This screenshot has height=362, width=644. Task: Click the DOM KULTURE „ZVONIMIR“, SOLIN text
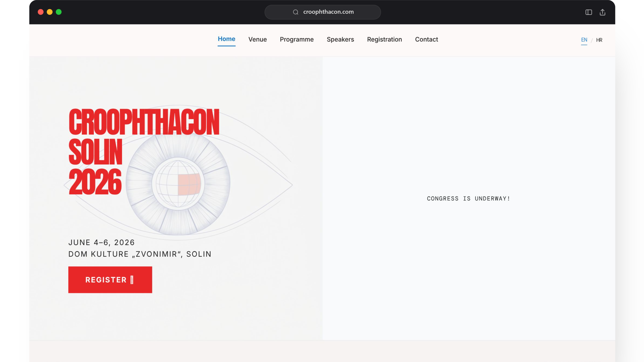(140, 254)
